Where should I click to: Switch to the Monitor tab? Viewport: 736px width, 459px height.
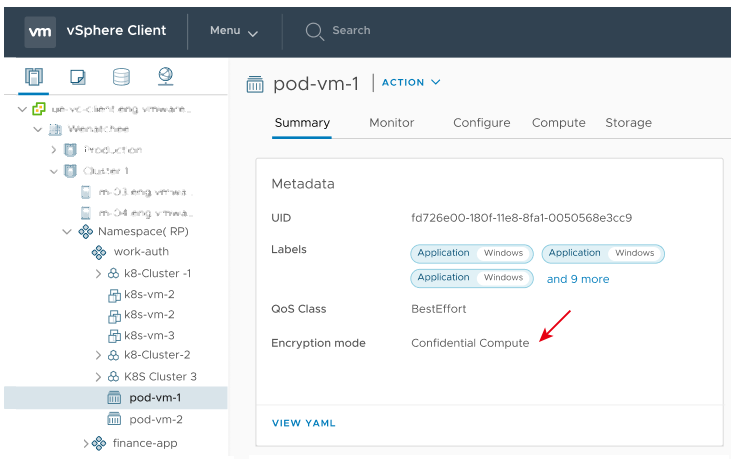coord(391,123)
